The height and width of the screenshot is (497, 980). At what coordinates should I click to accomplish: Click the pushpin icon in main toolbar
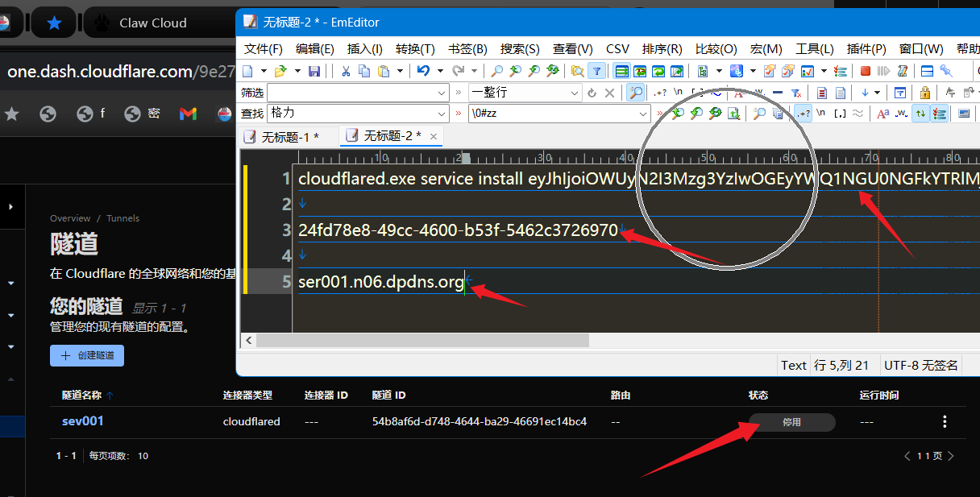point(946,71)
